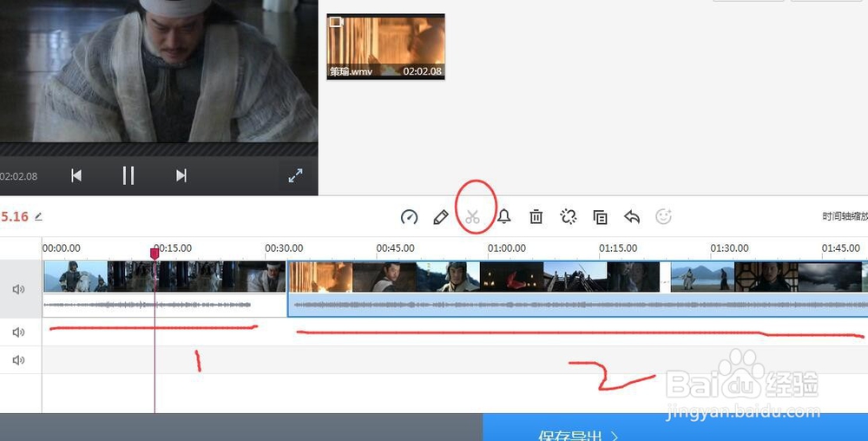Split the clip with the scissors tool
Screen dimensions: 868x441
(x=472, y=217)
